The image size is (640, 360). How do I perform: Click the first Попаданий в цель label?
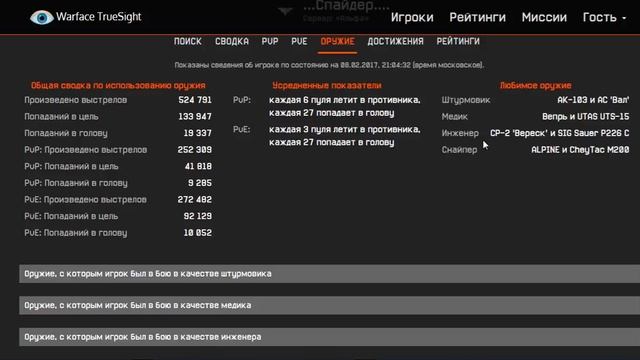coord(61,117)
